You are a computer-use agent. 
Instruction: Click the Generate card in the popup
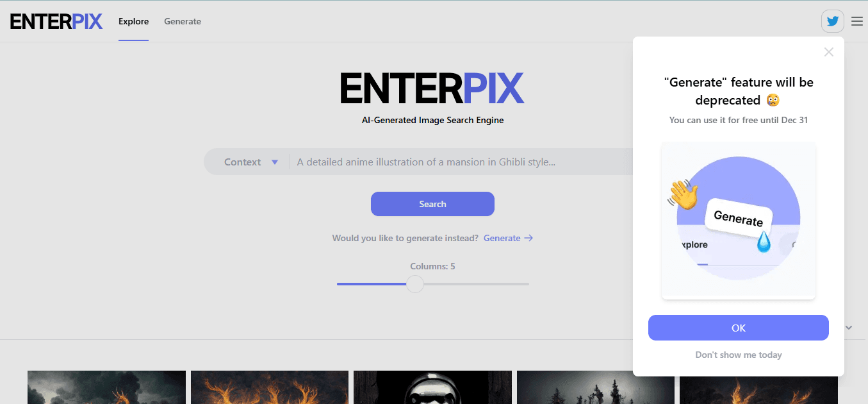738,220
